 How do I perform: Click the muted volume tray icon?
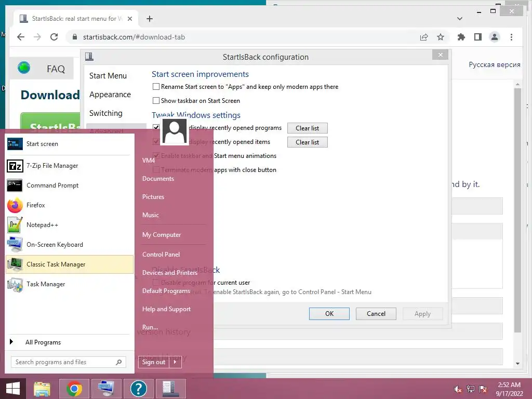[x=458, y=389]
